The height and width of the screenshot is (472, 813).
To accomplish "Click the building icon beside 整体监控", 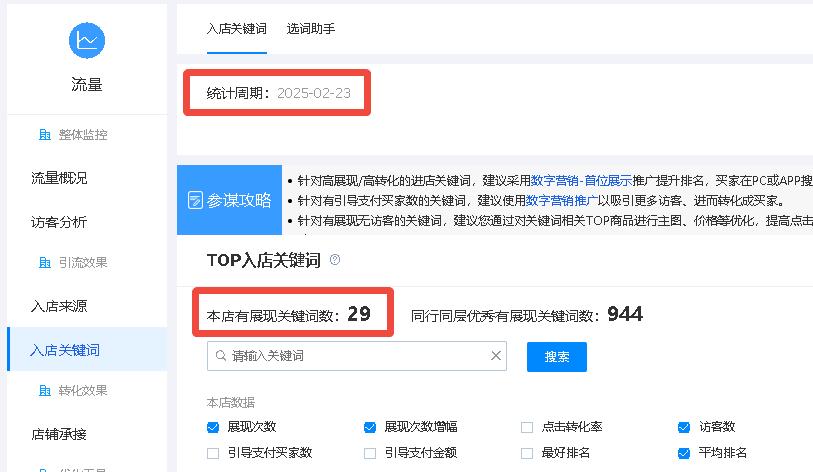I will click(x=45, y=135).
